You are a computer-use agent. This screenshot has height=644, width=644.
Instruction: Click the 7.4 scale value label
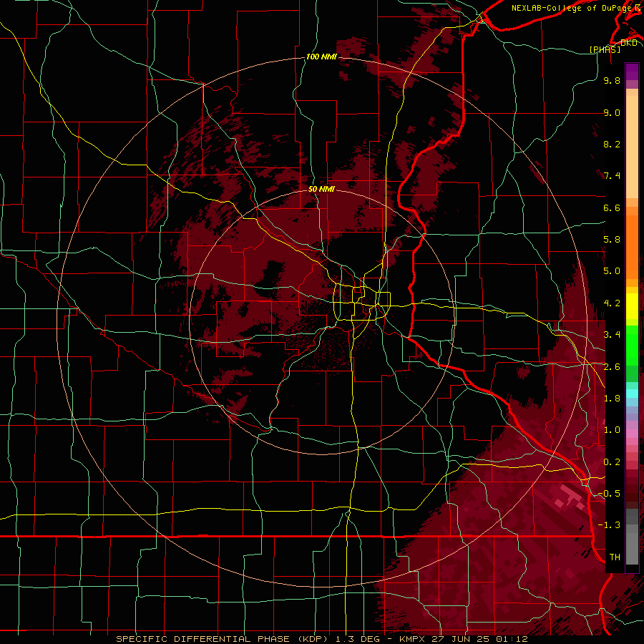pyautogui.click(x=612, y=176)
